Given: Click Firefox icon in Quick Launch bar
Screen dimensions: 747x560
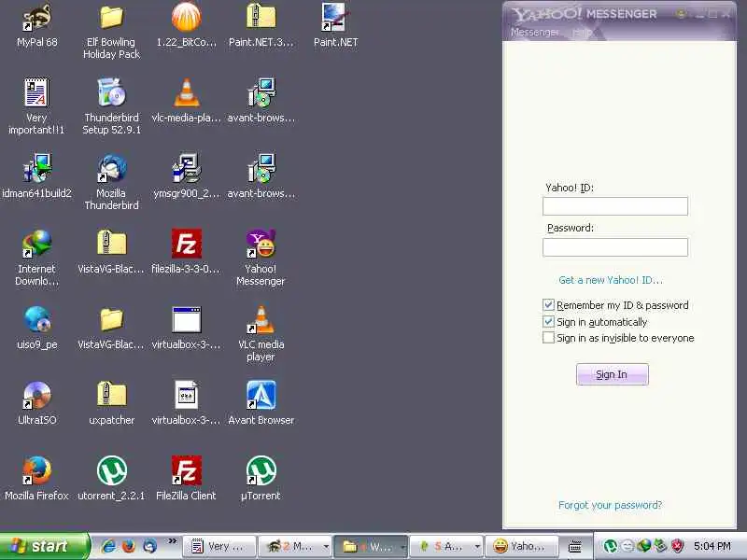Looking at the screenshot, I should [129, 546].
